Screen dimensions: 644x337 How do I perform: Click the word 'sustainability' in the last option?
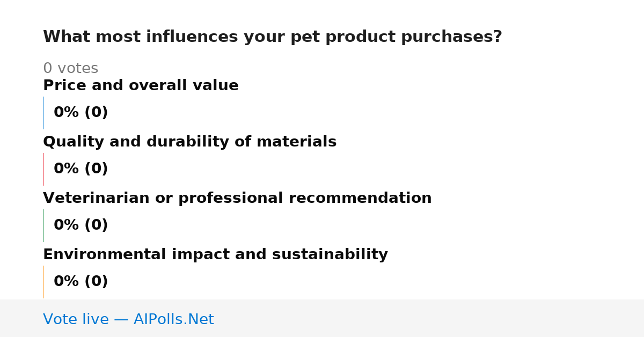pyautogui.click(x=330, y=255)
